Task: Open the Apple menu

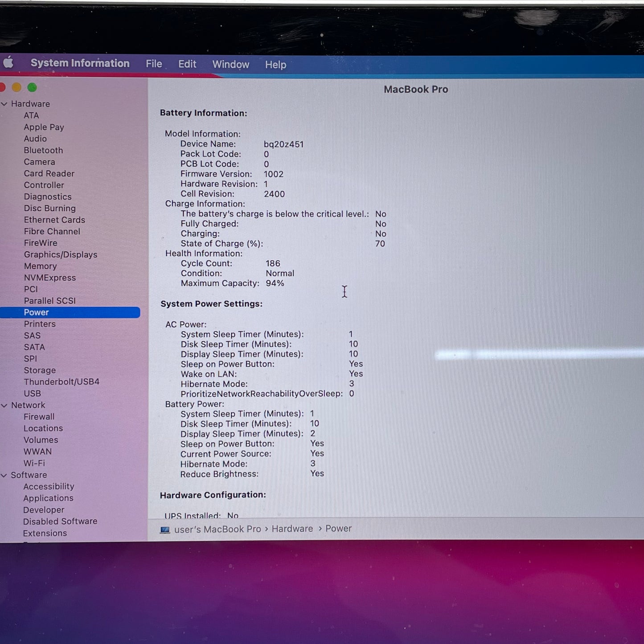Action: click(8, 62)
